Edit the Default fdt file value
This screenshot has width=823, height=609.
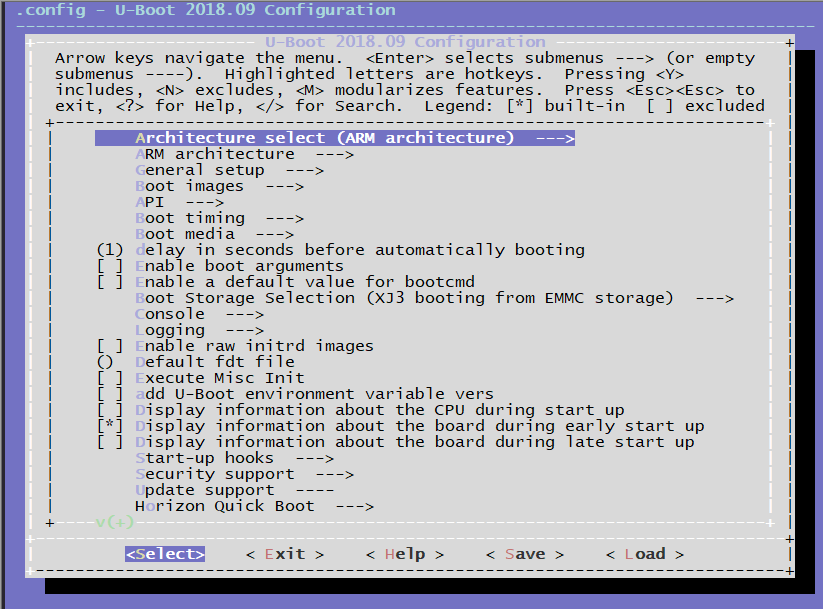point(196,362)
